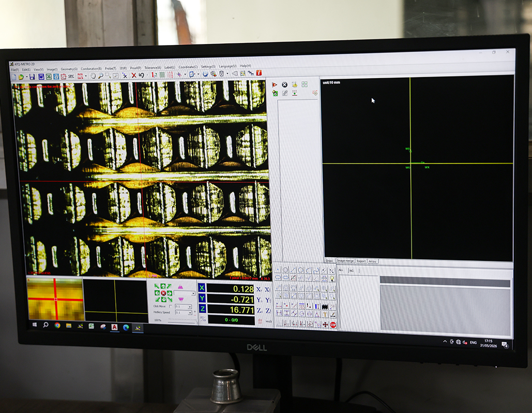Click the light bulb icon in tool palette
Screen dimensions: 532x413
click(332, 278)
